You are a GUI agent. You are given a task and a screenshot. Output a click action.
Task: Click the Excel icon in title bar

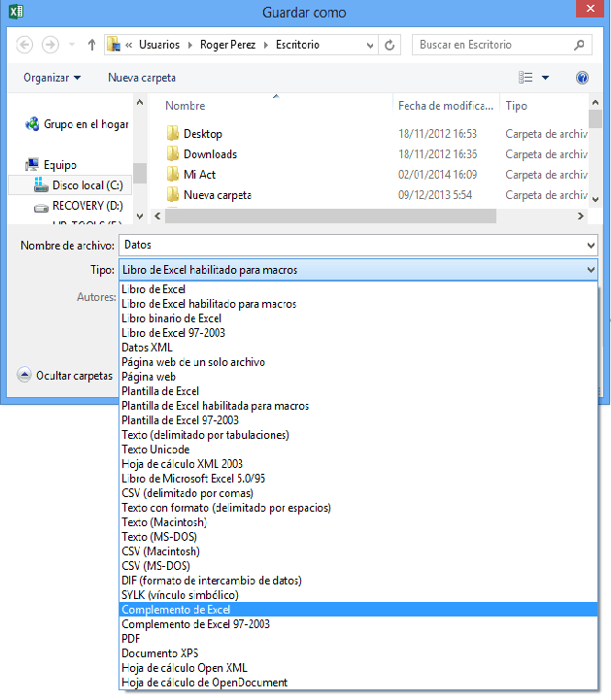[x=17, y=11]
